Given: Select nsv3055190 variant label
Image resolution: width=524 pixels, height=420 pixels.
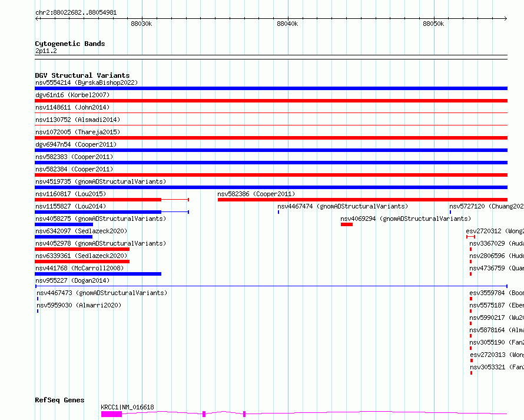Looking at the screenshot, I should tap(496, 342).
